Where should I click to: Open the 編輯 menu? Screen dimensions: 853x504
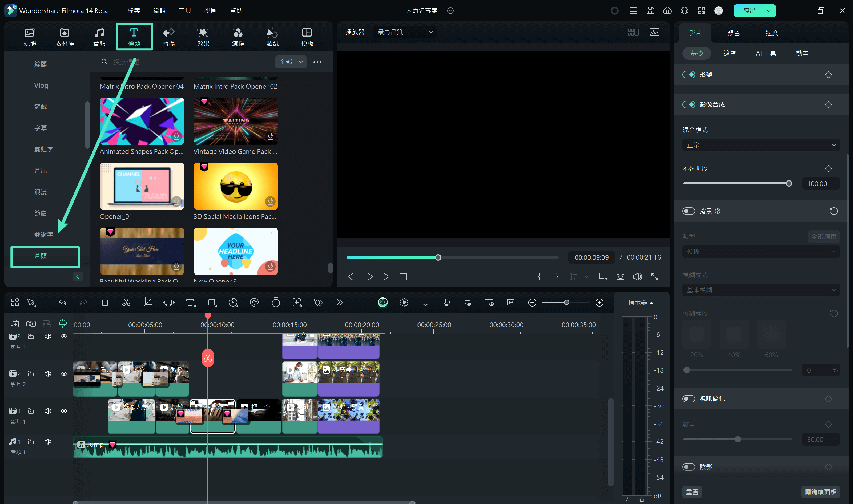tap(159, 11)
